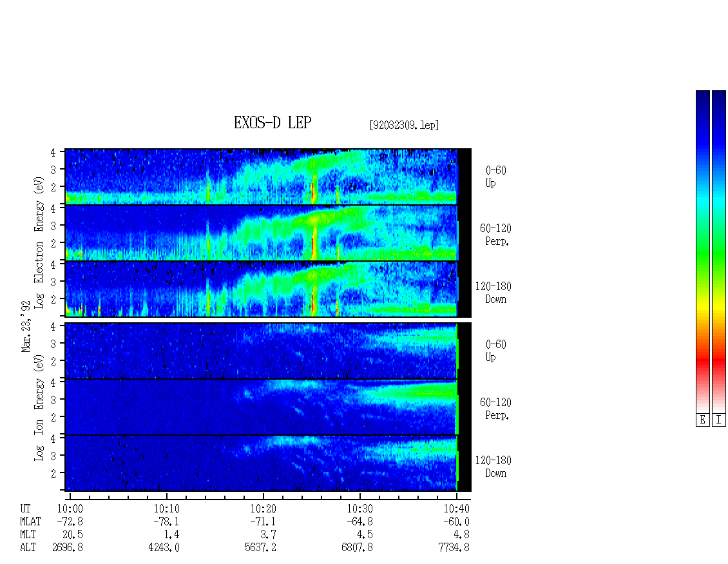This screenshot has width=728, height=564.
Task: Click the MLAT value -72.8
Action: click(70, 521)
